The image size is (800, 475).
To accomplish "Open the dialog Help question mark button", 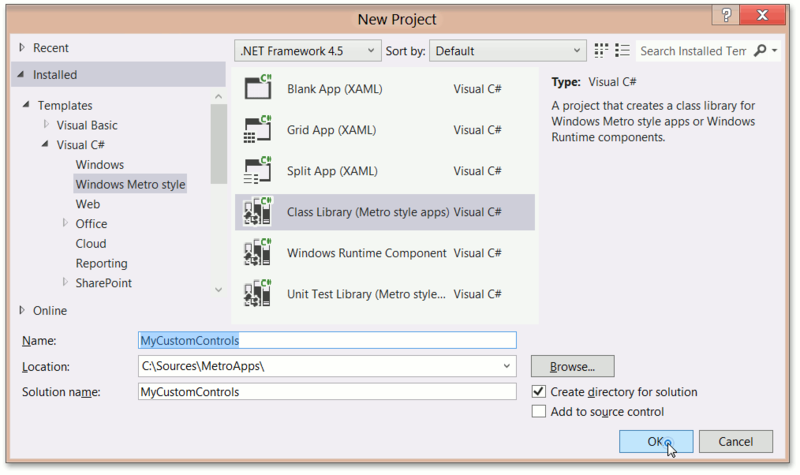I will [726, 15].
